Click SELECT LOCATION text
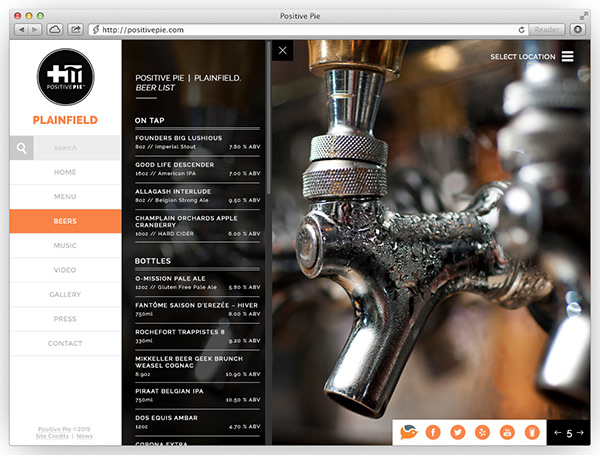600x455 pixels. (x=523, y=57)
